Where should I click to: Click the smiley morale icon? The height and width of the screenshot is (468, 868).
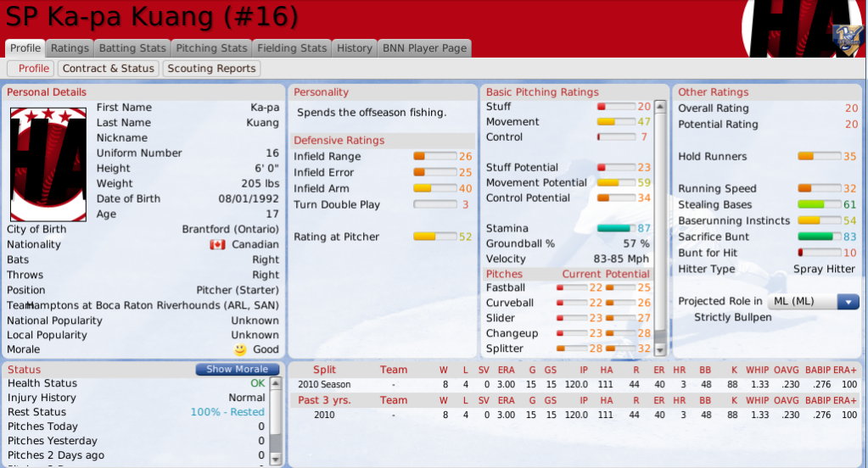240,349
